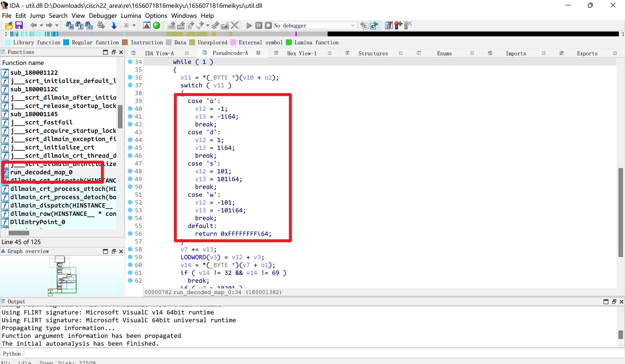The height and width of the screenshot is (364, 625).
Task: Switch to the Hex View-1 tab
Action: pos(302,53)
